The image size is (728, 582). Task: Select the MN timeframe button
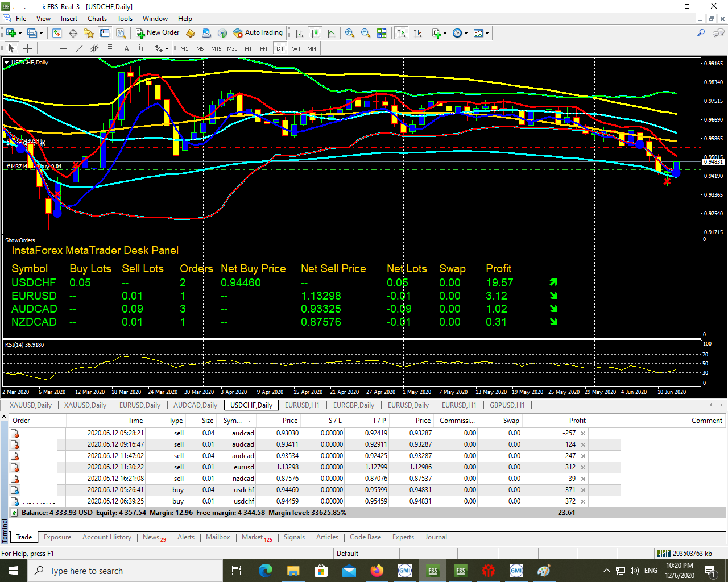312,48
